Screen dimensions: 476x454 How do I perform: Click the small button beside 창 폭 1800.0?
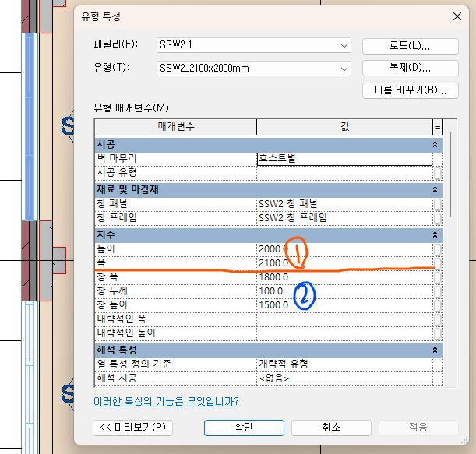coord(438,276)
